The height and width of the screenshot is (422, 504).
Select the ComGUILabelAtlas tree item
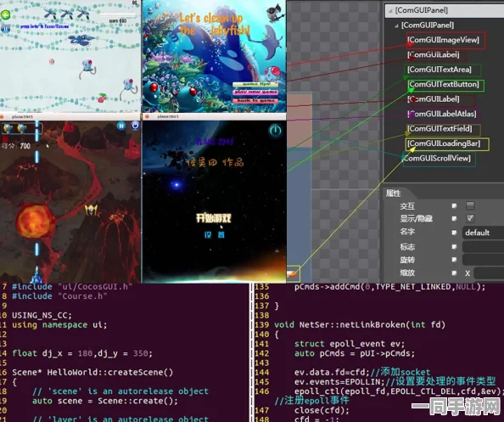tap(442, 114)
